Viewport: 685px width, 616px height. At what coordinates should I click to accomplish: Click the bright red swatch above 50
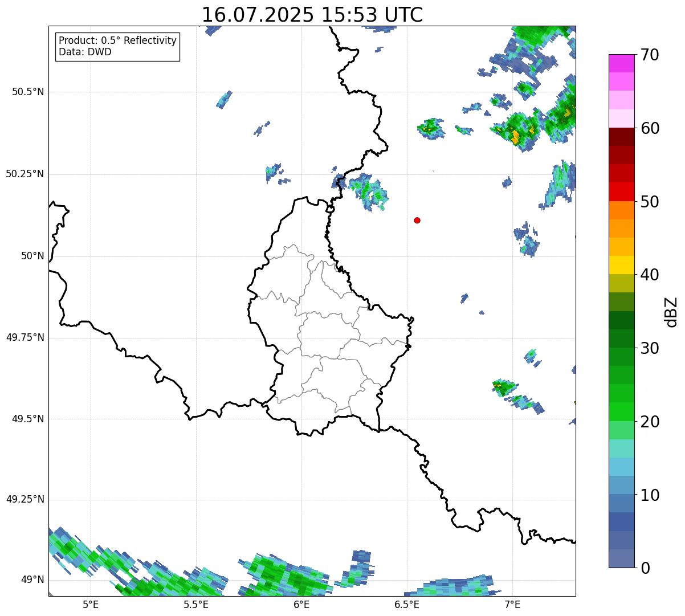[x=622, y=191]
